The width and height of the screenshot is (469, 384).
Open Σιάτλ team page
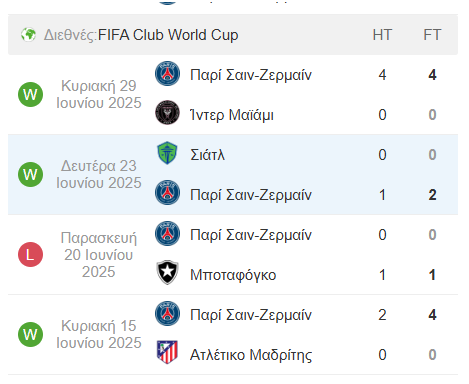click(x=207, y=155)
